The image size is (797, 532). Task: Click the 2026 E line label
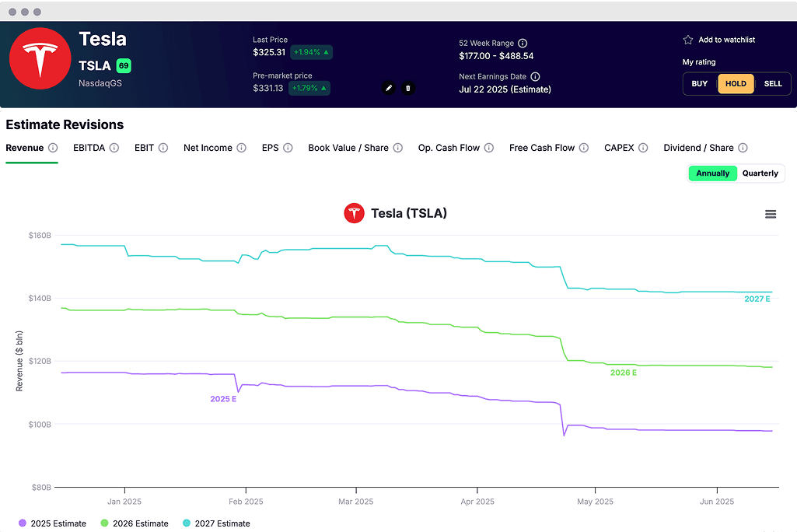coord(623,373)
